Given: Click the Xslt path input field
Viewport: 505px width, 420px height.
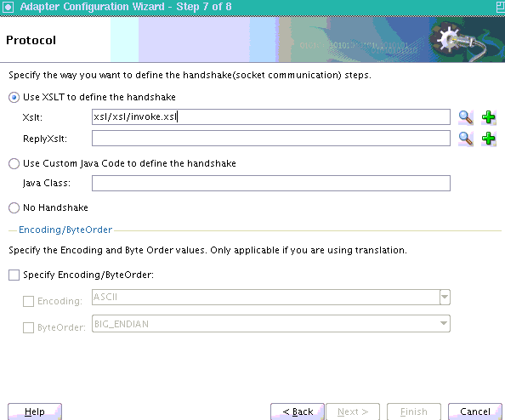Looking at the screenshot, I should [x=271, y=117].
